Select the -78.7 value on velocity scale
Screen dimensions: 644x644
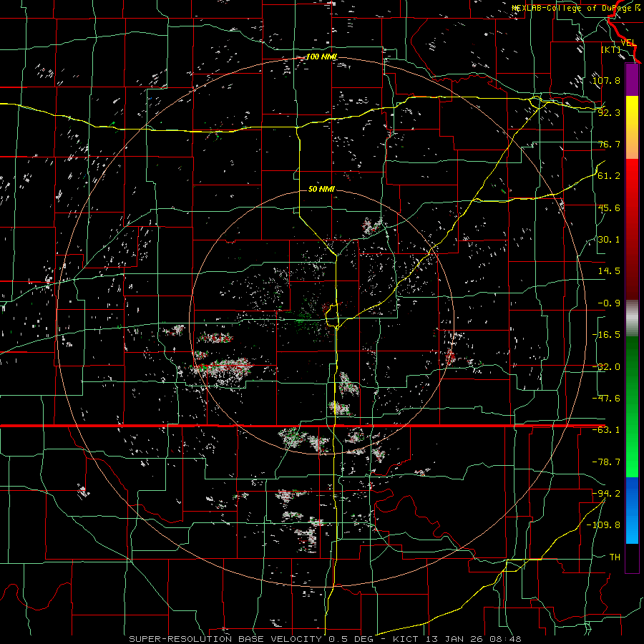pyautogui.click(x=606, y=462)
